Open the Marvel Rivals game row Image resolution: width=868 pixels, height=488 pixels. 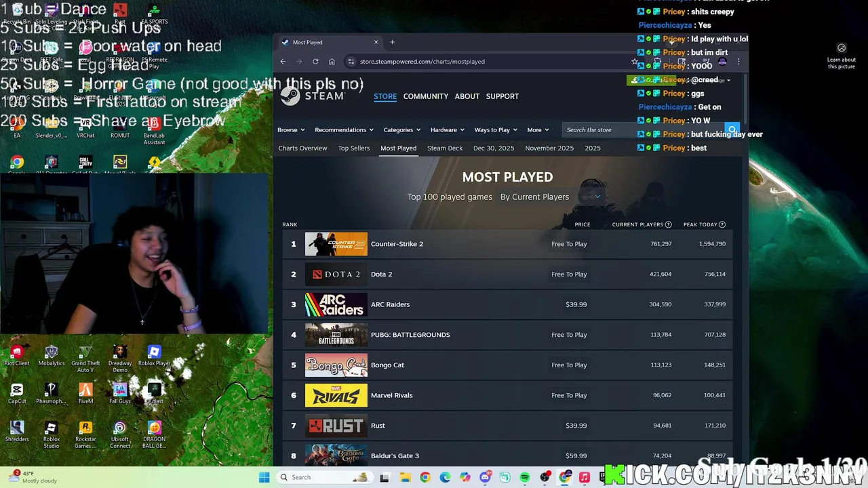507,395
